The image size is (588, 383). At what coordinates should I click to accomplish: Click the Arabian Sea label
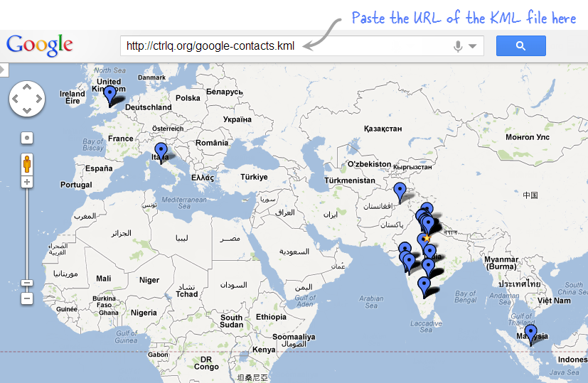(371, 302)
